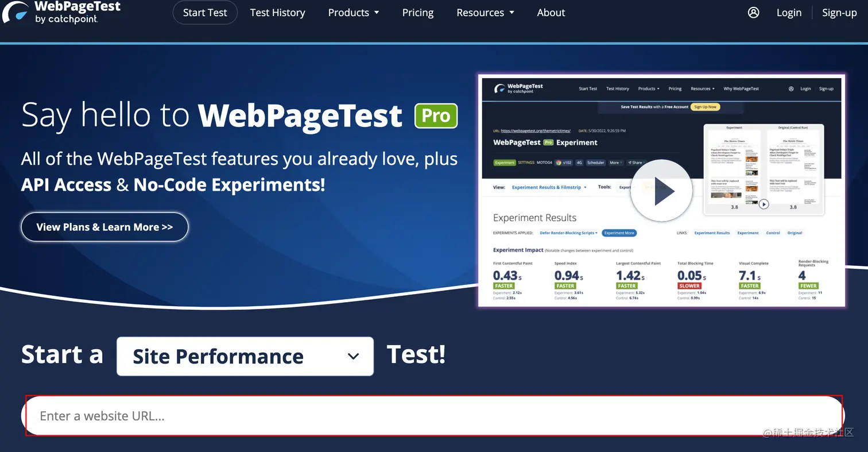Go to Test History
This screenshot has width=868, height=452.
[x=278, y=13]
